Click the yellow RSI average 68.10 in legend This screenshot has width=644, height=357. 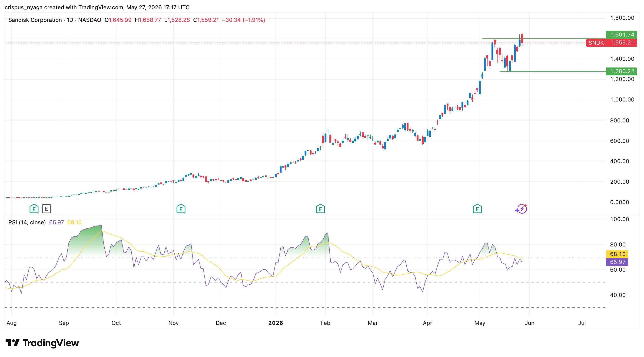click(74, 222)
